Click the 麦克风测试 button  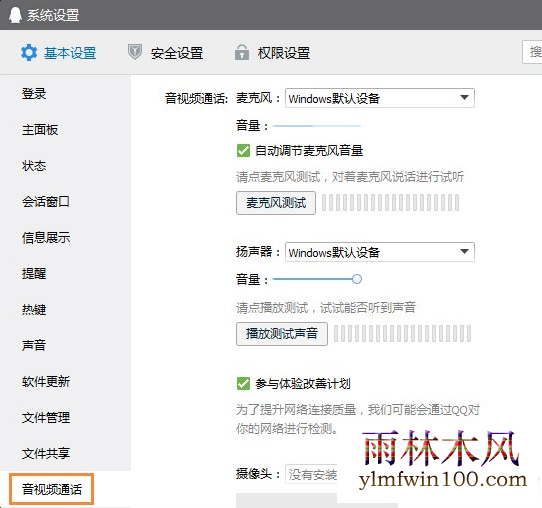[276, 203]
